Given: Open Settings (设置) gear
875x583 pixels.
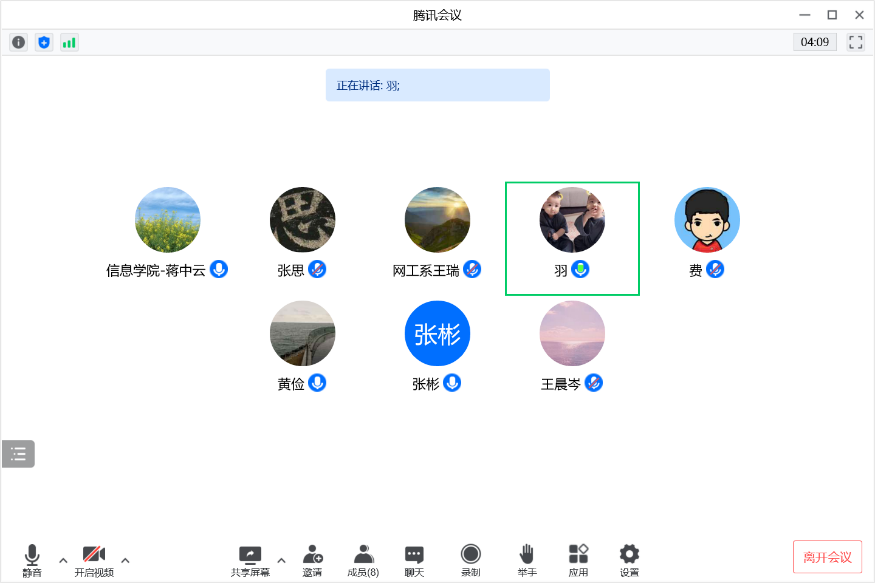Looking at the screenshot, I should 629,559.
